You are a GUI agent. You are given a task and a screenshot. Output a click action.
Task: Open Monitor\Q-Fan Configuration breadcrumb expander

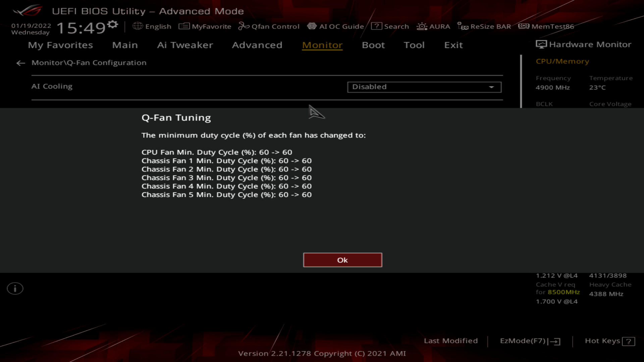pos(20,62)
